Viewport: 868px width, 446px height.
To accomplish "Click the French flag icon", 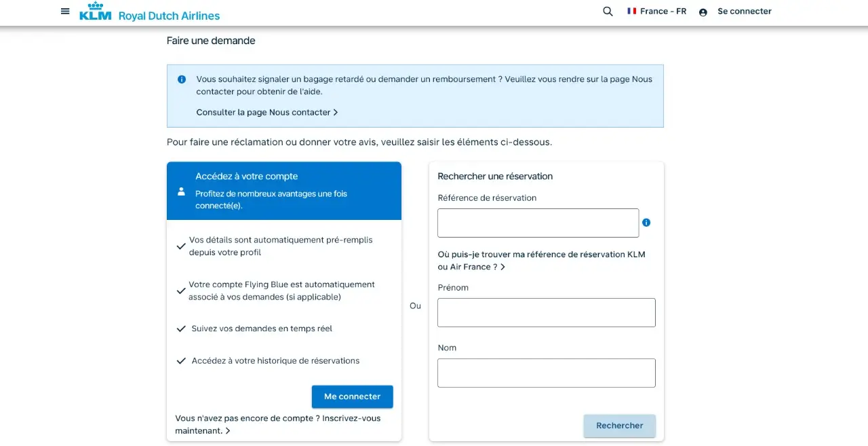I will (632, 11).
